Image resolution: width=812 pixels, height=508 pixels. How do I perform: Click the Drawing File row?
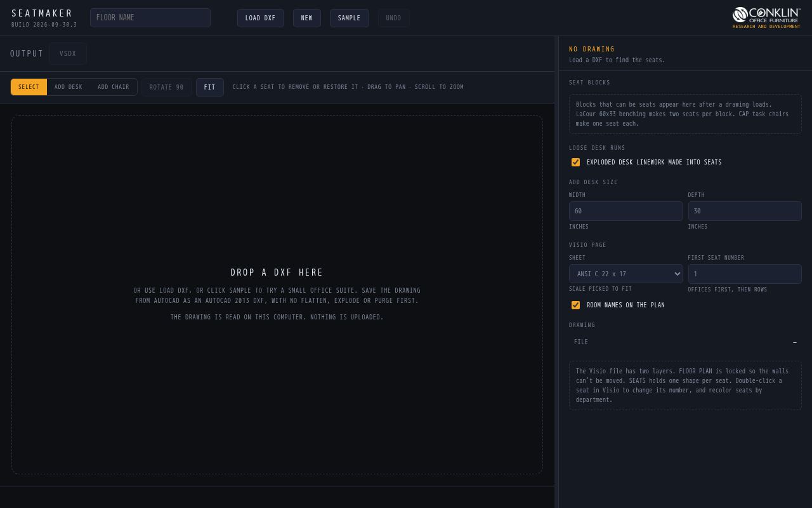click(x=685, y=342)
